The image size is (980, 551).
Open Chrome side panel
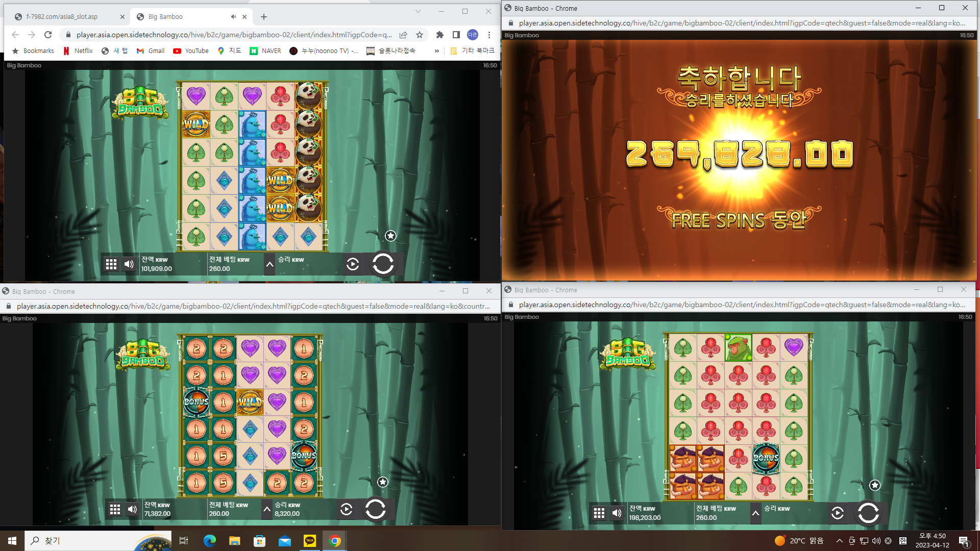(456, 35)
